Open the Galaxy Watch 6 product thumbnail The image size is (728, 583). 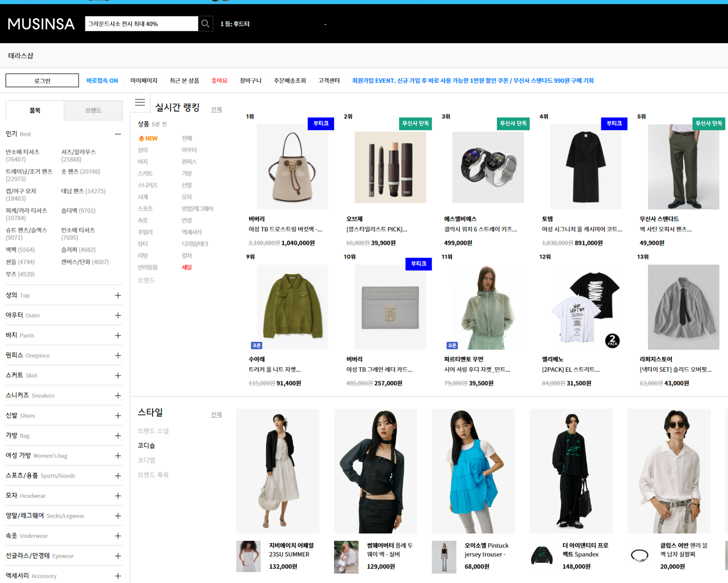(488, 167)
